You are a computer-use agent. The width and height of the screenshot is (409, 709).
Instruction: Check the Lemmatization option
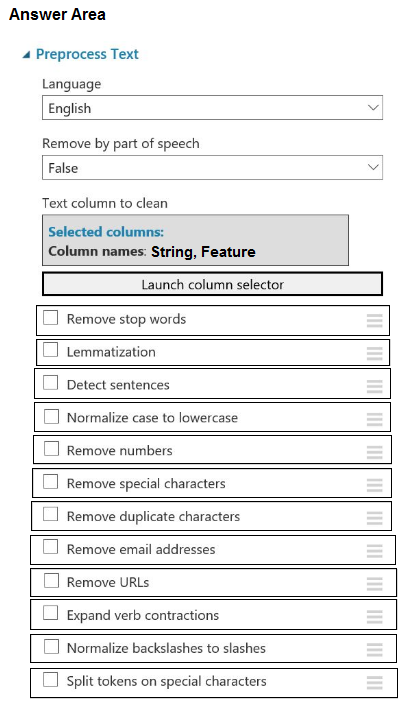tap(51, 350)
